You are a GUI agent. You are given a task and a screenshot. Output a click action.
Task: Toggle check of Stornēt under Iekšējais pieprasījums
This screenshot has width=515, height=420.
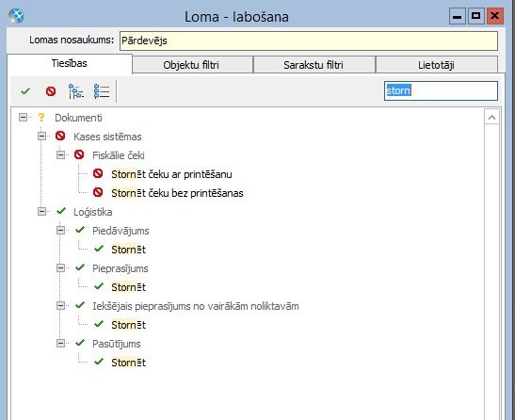[x=99, y=324]
